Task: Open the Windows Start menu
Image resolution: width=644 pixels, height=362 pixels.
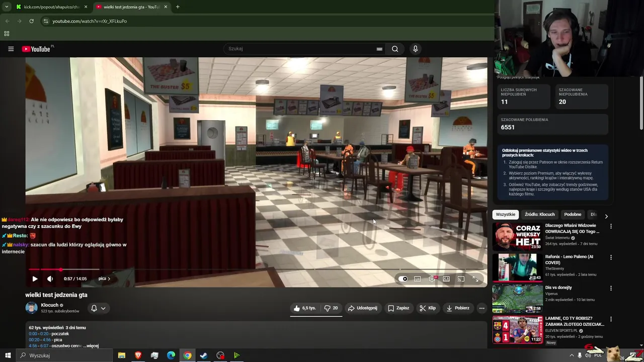Action: (x=8, y=355)
